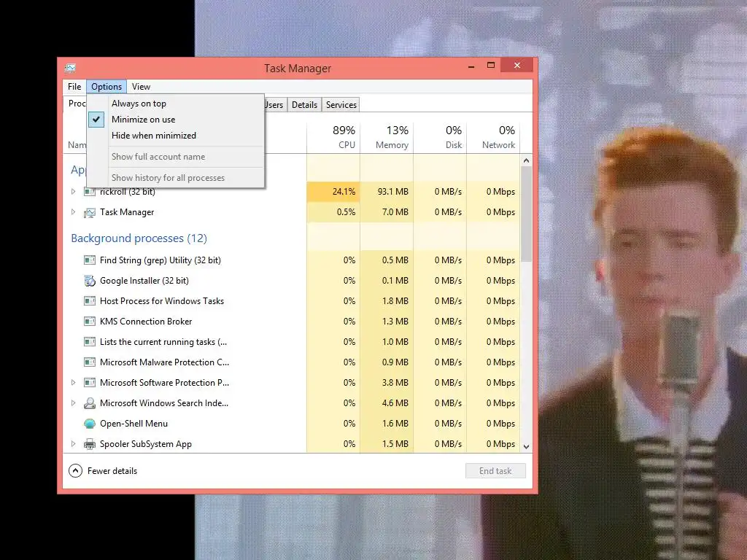This screenshot has width=747, height=560.
Task: Click the Fewer details circle arrow icon
Action: point(75,471)
